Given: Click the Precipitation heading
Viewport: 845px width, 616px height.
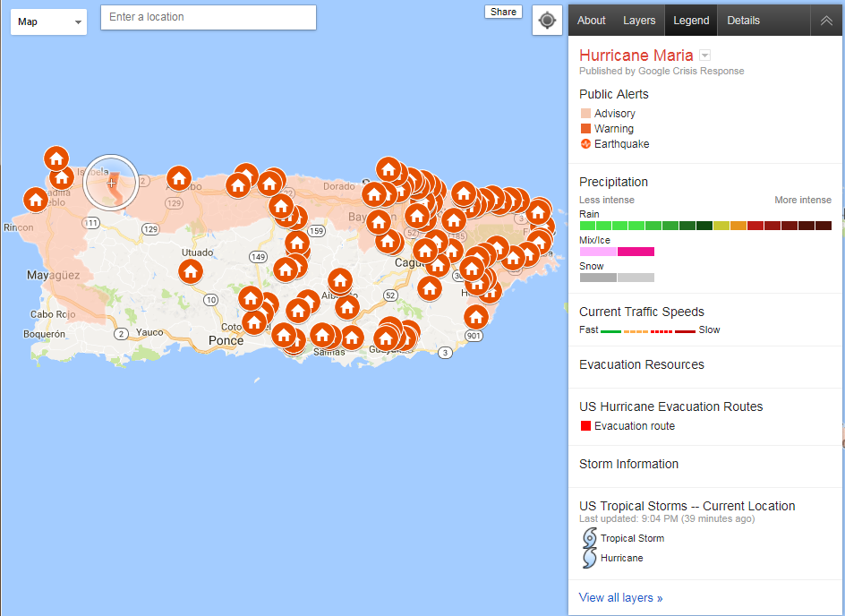Looking at the screenshot, I should (613, 182).
